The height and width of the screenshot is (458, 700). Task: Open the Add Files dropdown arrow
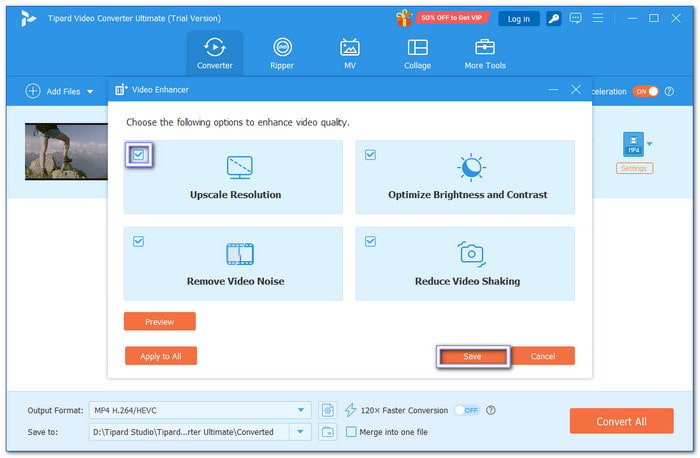(90, 92)
